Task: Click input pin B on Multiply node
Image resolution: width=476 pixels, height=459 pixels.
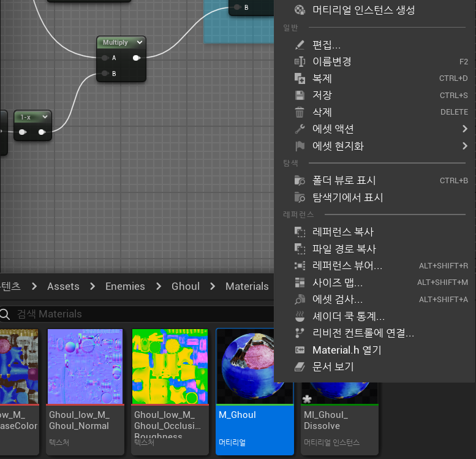Action: pyautogui.click(x=105, y=73)
